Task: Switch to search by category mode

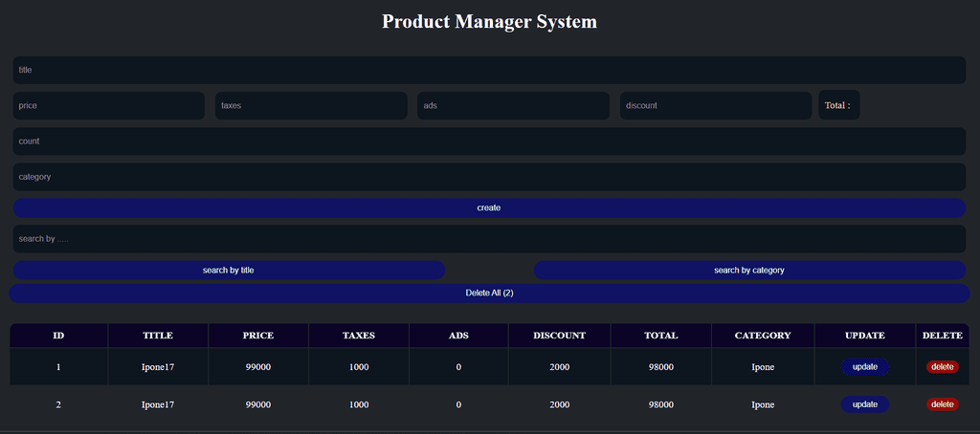Action: point(749,271)
